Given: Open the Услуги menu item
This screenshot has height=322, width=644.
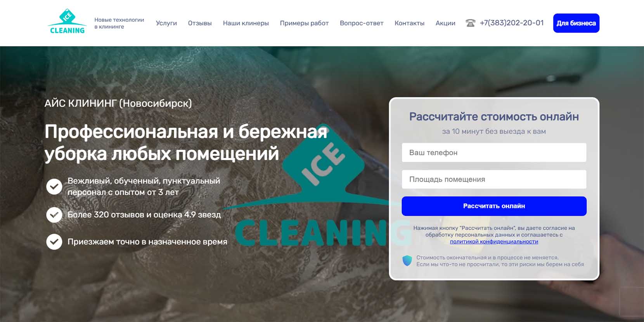Looking at the screenshot, I should [166, 23].
